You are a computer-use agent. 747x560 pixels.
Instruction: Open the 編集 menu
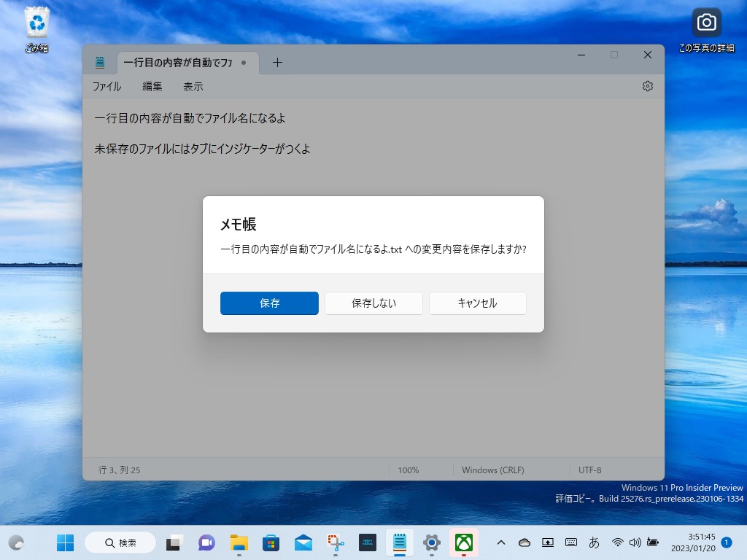click(x=152, y=86)
